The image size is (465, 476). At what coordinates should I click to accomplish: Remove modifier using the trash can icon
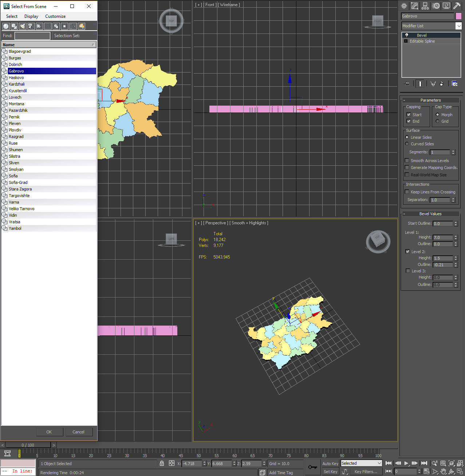tap(442, 84)
